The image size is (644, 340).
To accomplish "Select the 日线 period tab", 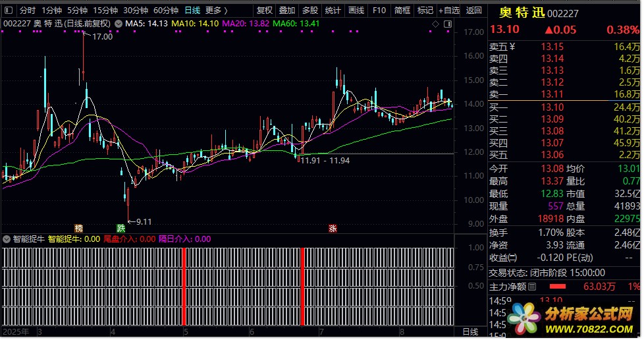I will pos(192,11).
